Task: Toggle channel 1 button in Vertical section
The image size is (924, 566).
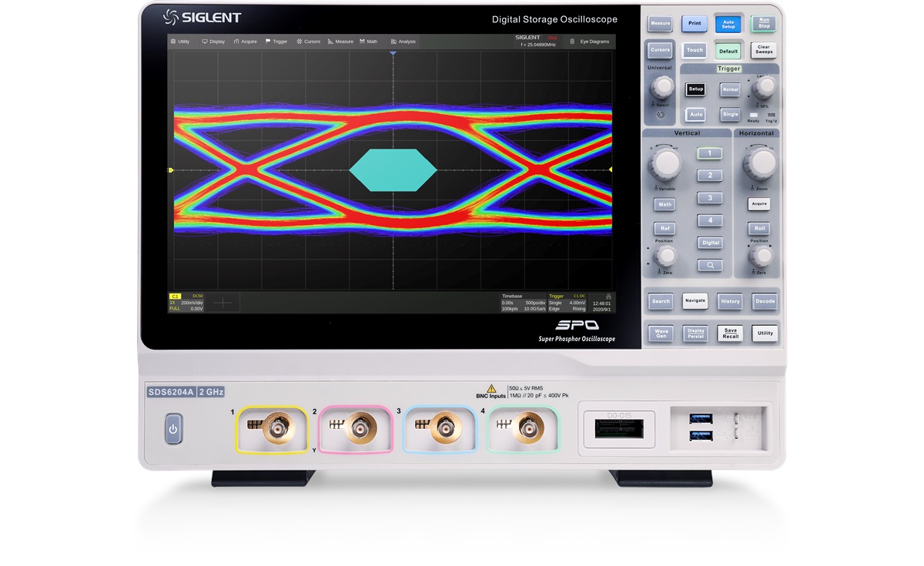Action: point(710,153)
